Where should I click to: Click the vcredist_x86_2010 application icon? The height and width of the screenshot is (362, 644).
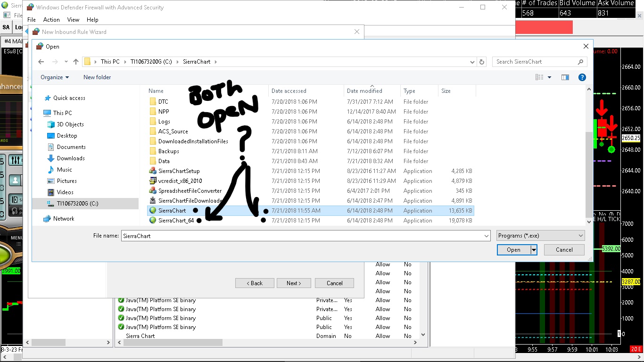point(153,181)
